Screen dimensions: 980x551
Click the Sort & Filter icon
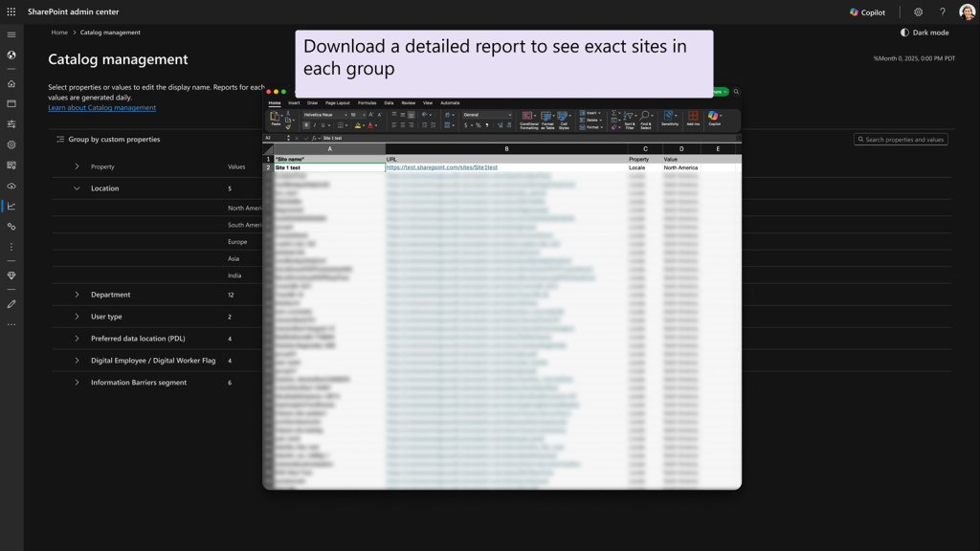coord(629,116)
